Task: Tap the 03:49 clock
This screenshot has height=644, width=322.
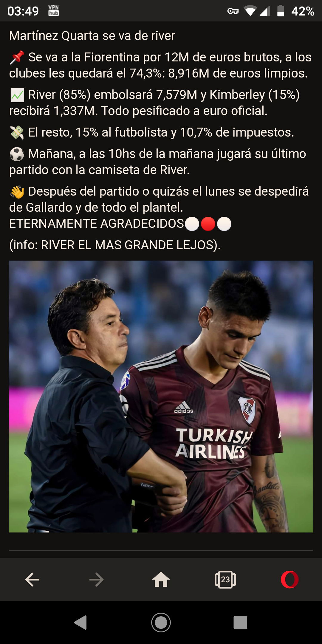Action: 23,11
